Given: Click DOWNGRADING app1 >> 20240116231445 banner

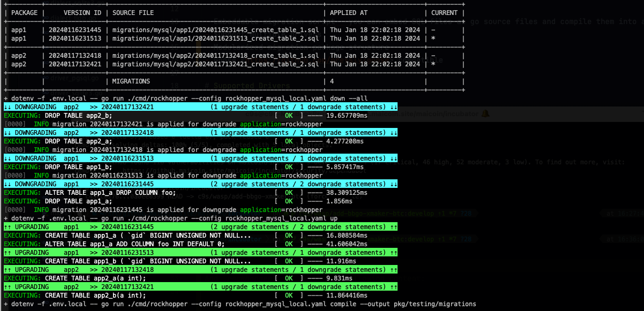Looking at the screenshot, I should click(x=201, y=185).
